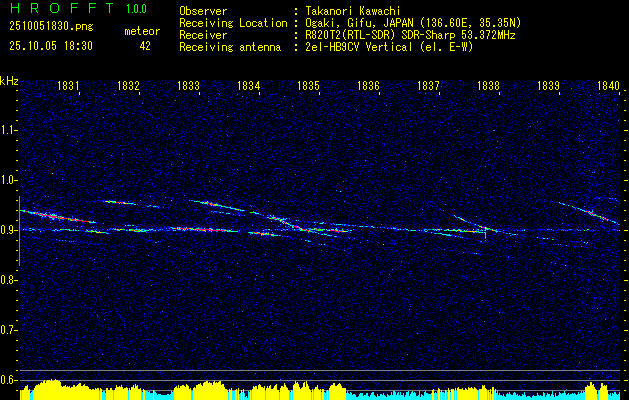The height and width of the screenshot is (400, 629).
Task: Click the 2510051830.png filename text
Action: point(51,27)
